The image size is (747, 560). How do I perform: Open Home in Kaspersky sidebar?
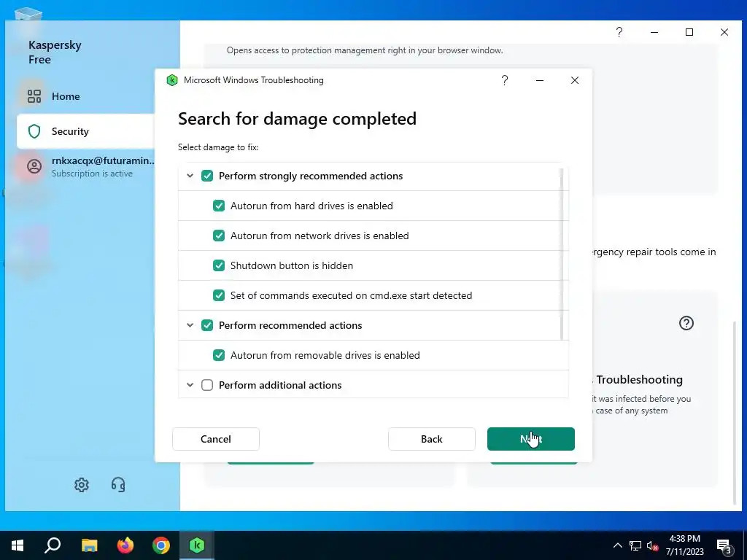coord(86,96)
